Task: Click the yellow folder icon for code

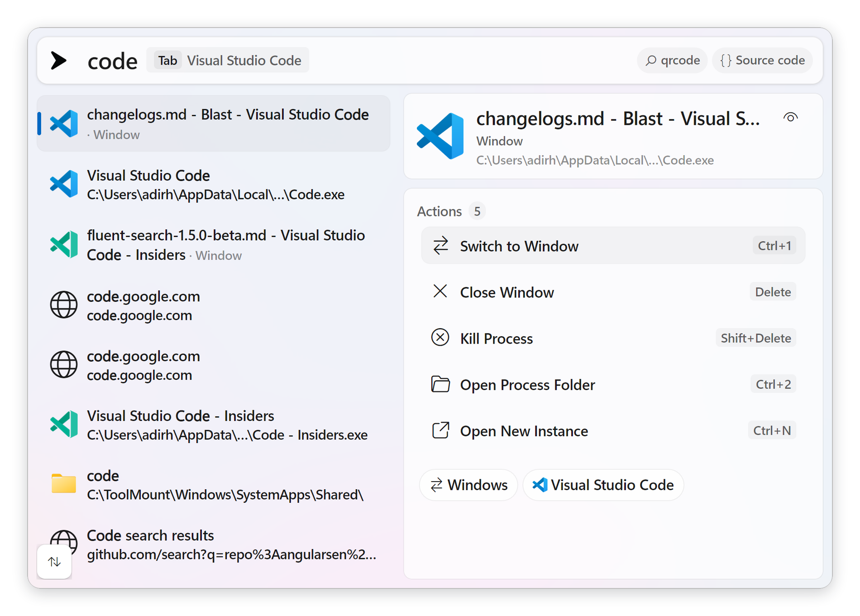Action: [64, 483]
